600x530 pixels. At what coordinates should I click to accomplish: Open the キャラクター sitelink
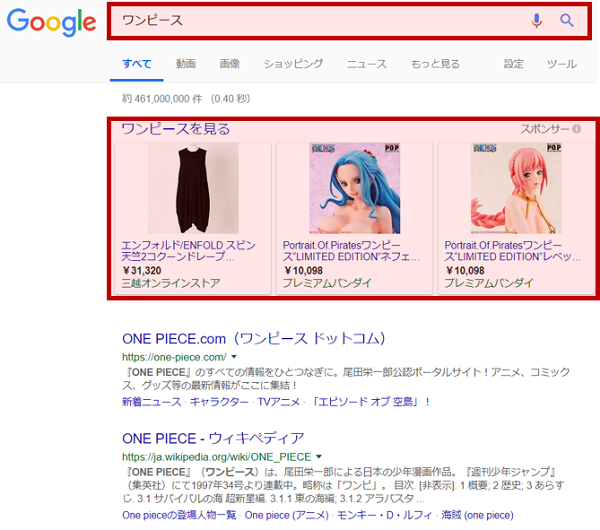[x=219, y=402]
